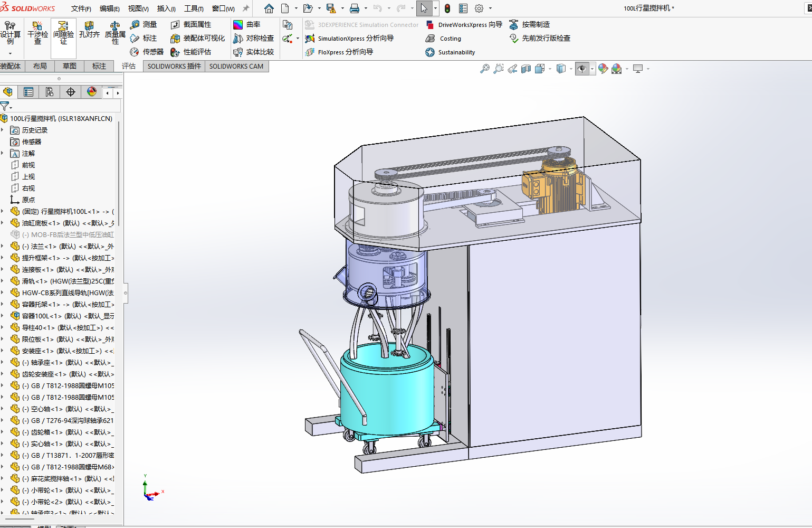Screen dimensions: 812x528
Task: Click Zoom to Fit in view toolbar
Action: (x=484, y=69)
